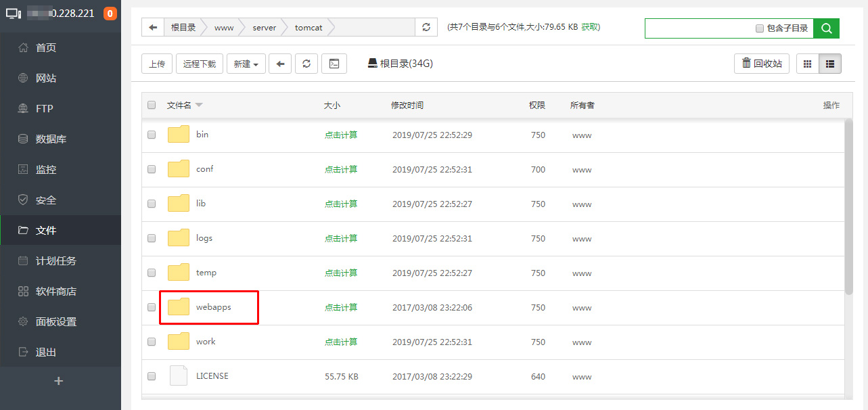Go to 软件商店 in the sidebar

pyautogui.click(x=55, y=292)
